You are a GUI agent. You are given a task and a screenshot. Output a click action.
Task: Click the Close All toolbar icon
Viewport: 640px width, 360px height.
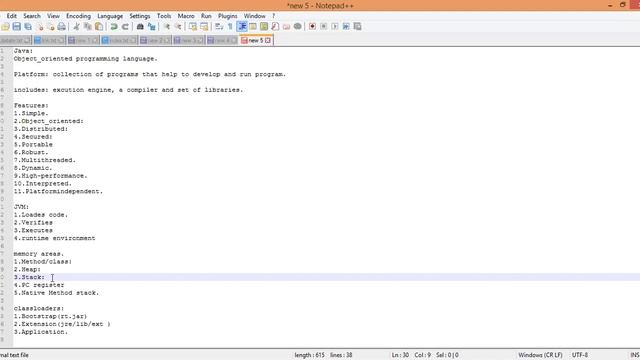pyautogui.click(x=51, y=27)
